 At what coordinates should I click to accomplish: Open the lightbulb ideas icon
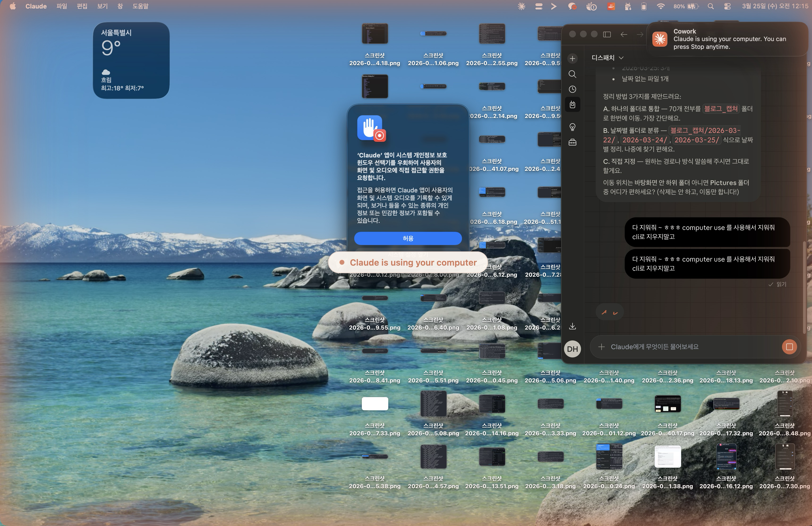click(x=573, y=127)
